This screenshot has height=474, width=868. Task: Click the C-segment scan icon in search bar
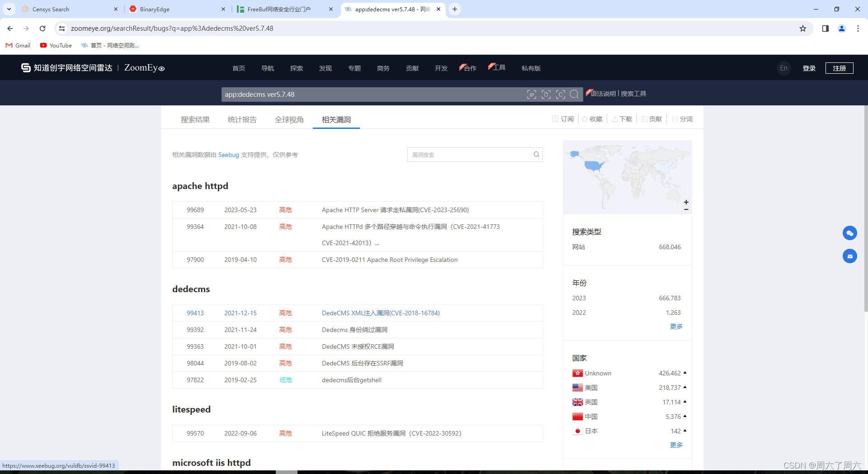pos(561,94)
